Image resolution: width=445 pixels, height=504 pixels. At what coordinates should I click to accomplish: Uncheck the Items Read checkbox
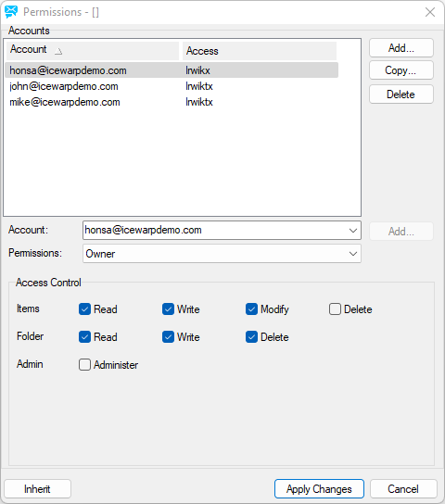coord(84,309)
